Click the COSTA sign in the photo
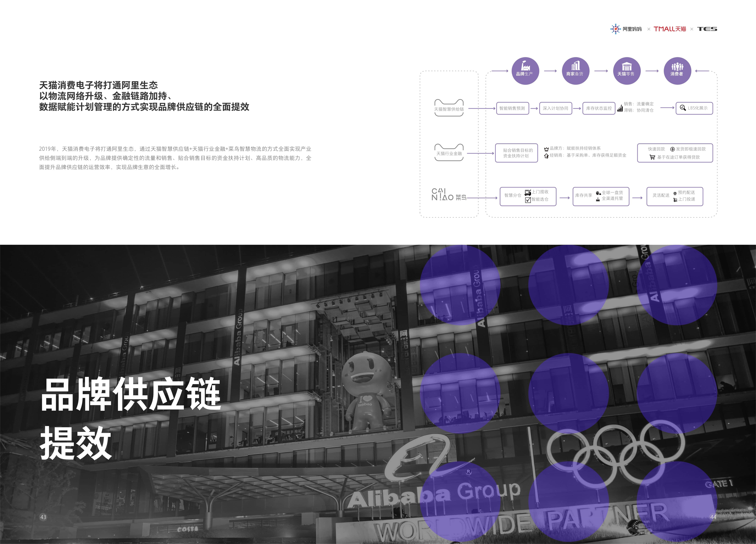 (x=188, y=529)
